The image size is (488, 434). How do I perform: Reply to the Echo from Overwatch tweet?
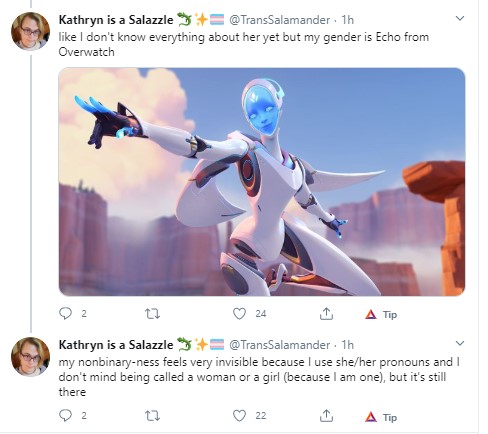pyautogui.click(x=65, y=313)
